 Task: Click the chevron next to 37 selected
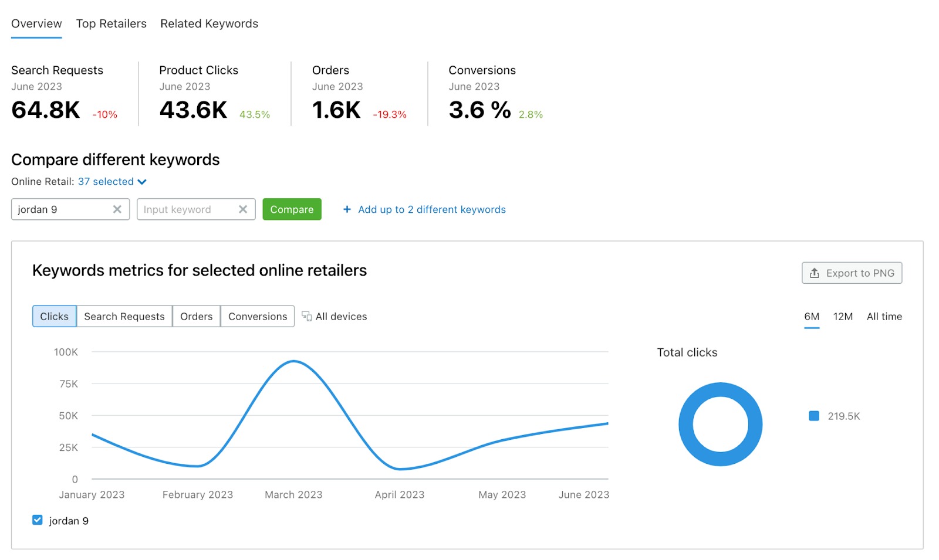(142, 182)
